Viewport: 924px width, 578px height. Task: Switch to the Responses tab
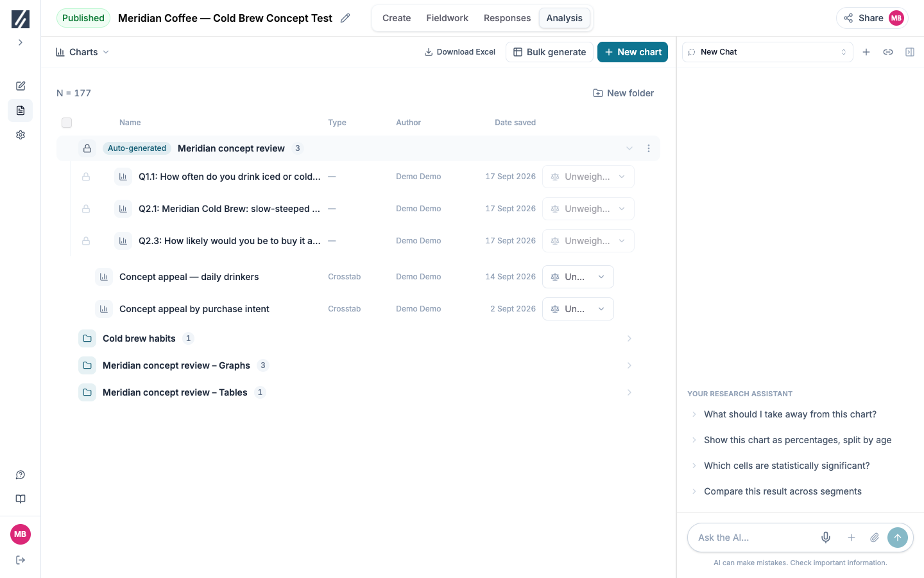(507, 18)
